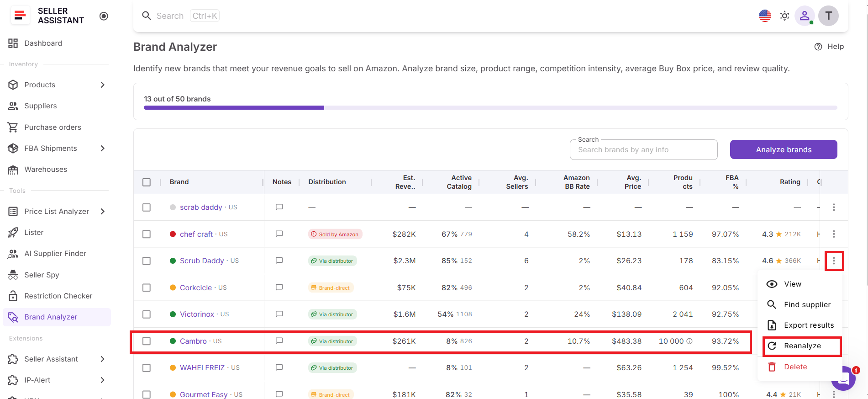Expand the IP-Alert chevron
The image size is (868, 399).
pos(102,380)
